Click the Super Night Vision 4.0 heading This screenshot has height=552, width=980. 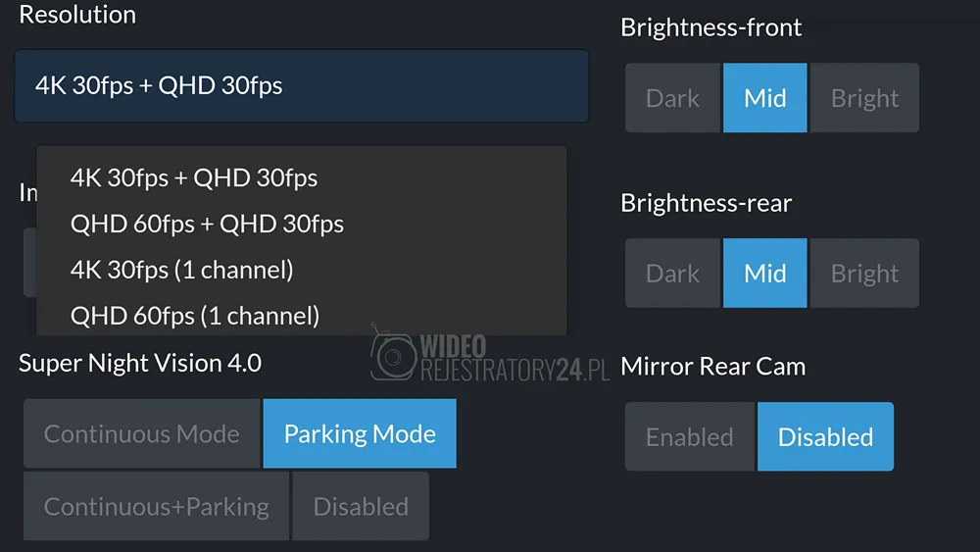click(x=140, y=364)
